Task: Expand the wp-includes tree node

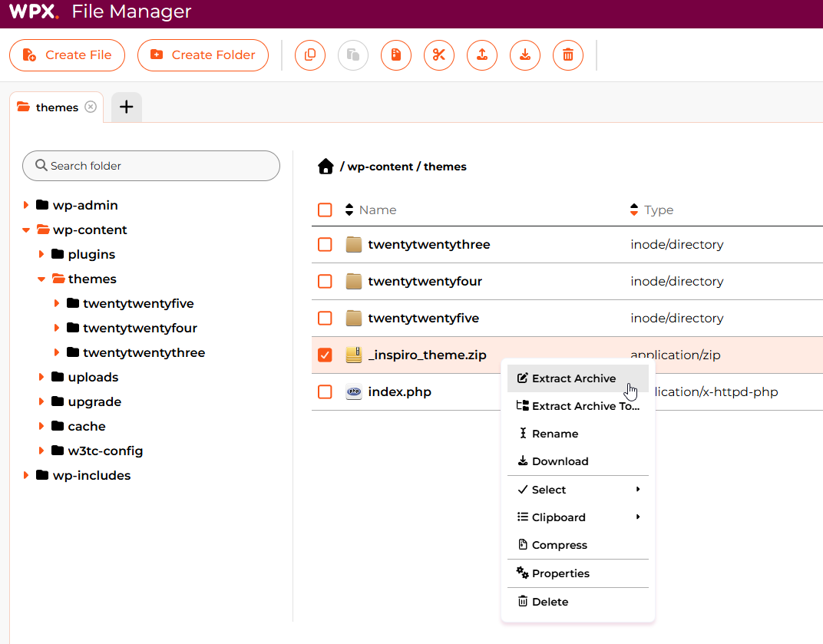Action: coord(26,475)
